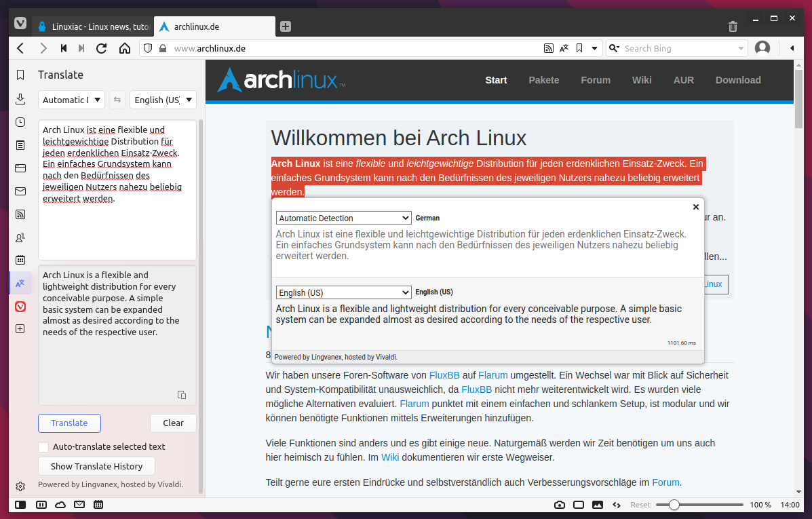
Task: Open a new tab
Action: 286,26
